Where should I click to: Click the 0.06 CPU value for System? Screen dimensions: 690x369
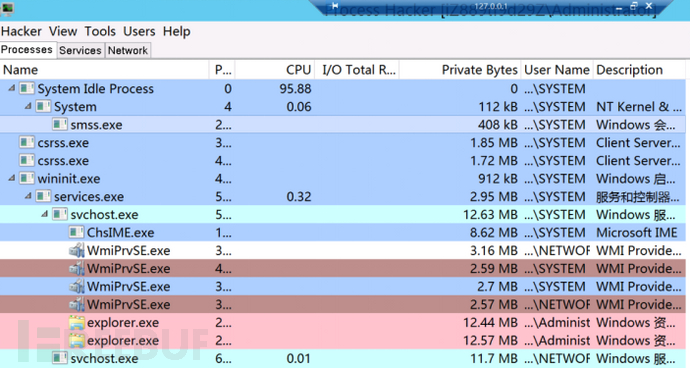tap(299, 106)
